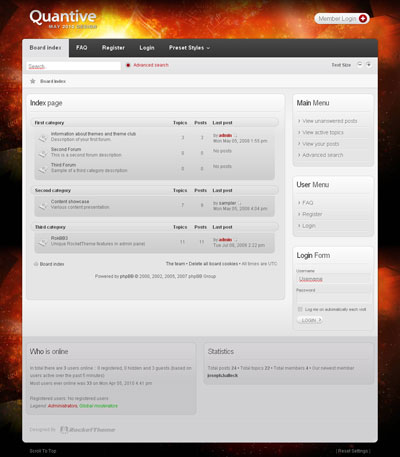400x457 pixels.
Task: Increase text size with plus icon
Action: [x=369, y=64]
